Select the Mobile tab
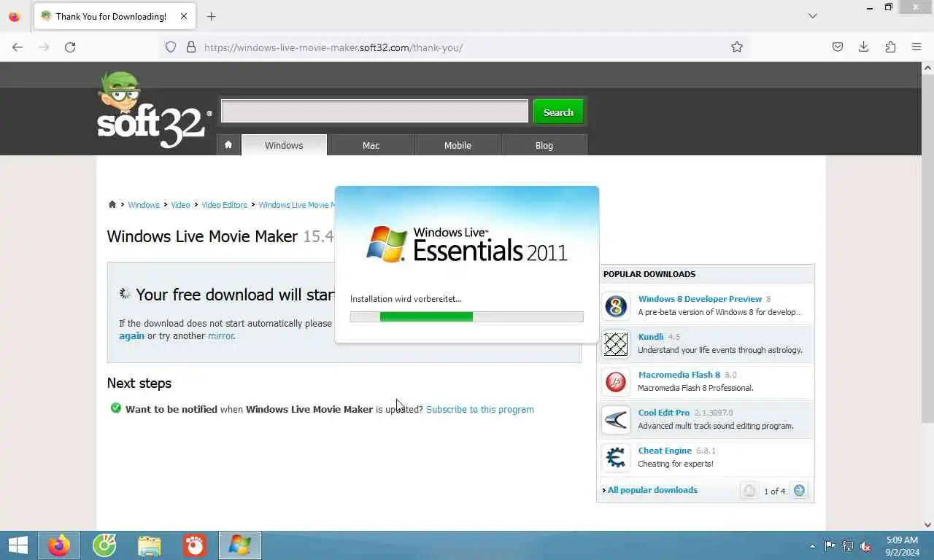 (458, 145)
